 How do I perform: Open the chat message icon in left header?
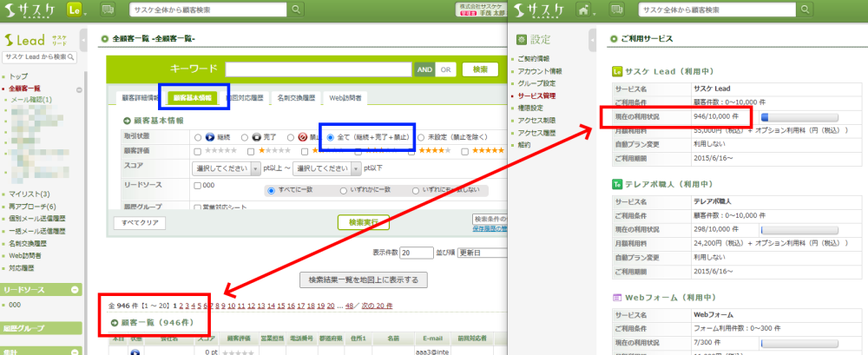tap(108, 10)
